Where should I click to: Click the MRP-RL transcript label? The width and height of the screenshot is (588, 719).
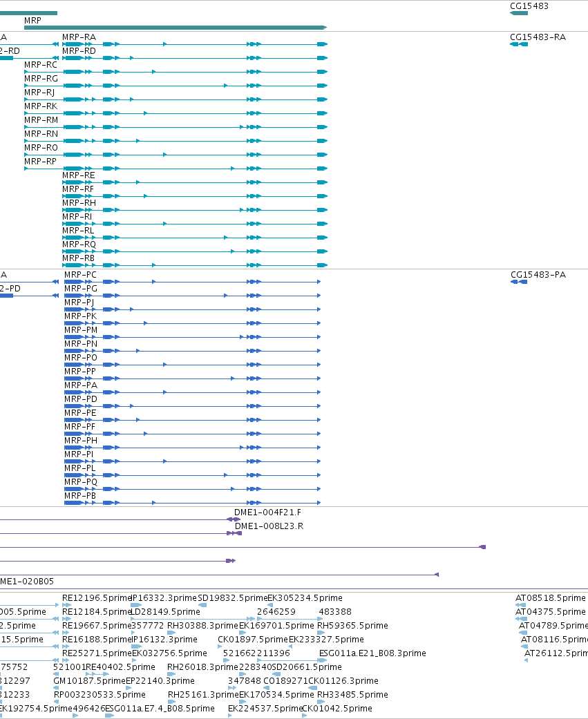(x=78, y=230)
